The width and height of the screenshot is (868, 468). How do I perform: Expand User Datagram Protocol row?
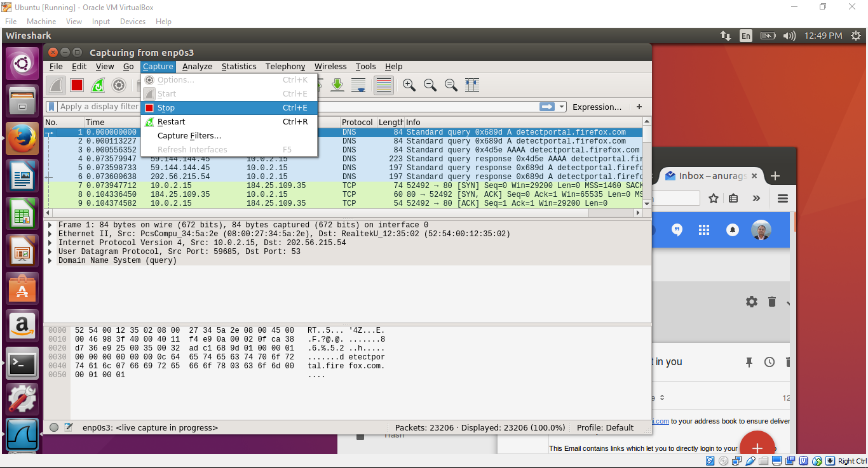coord(51,252)
